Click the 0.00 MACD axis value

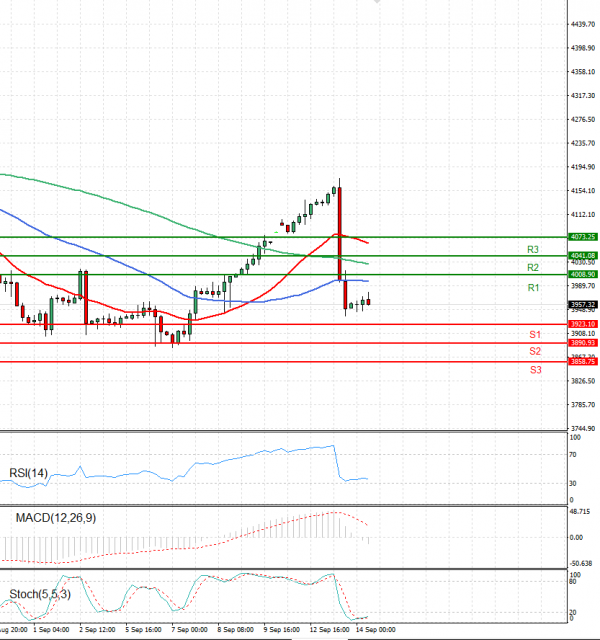576,538
